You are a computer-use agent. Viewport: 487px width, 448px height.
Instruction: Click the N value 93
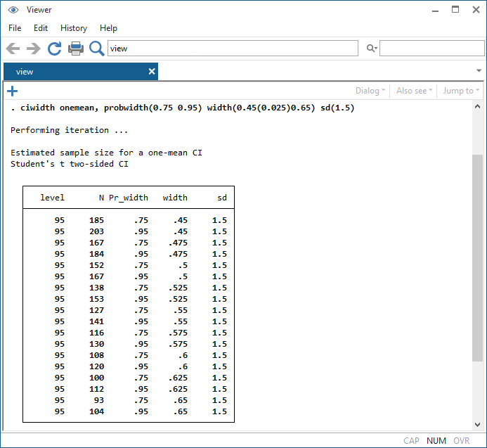pos(99,400)
